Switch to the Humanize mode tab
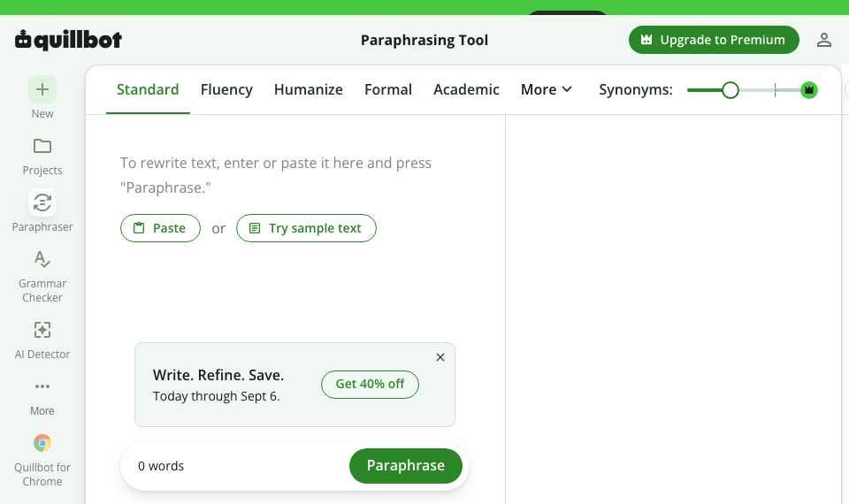This screenshot has height=504, width=849. [x=308, y=89]
